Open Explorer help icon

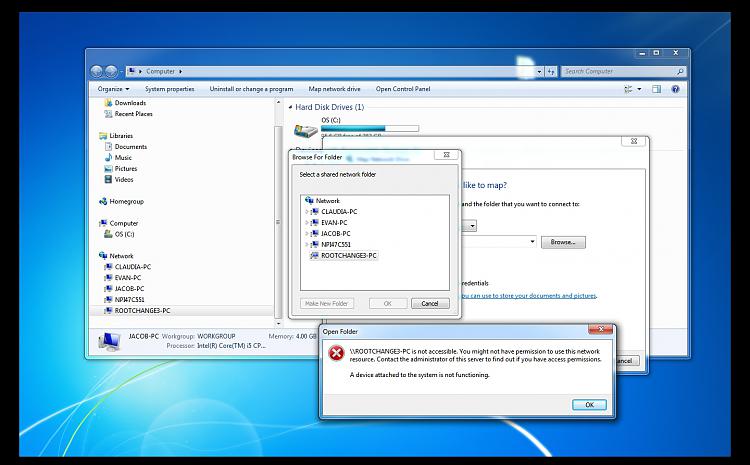(x=675, y=89)
